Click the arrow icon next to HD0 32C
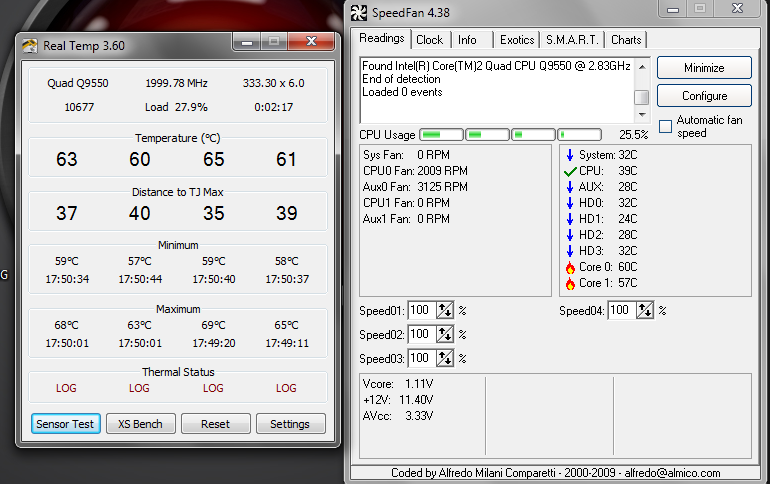This screenshot has height=484, width=770. tap(570, 203)
